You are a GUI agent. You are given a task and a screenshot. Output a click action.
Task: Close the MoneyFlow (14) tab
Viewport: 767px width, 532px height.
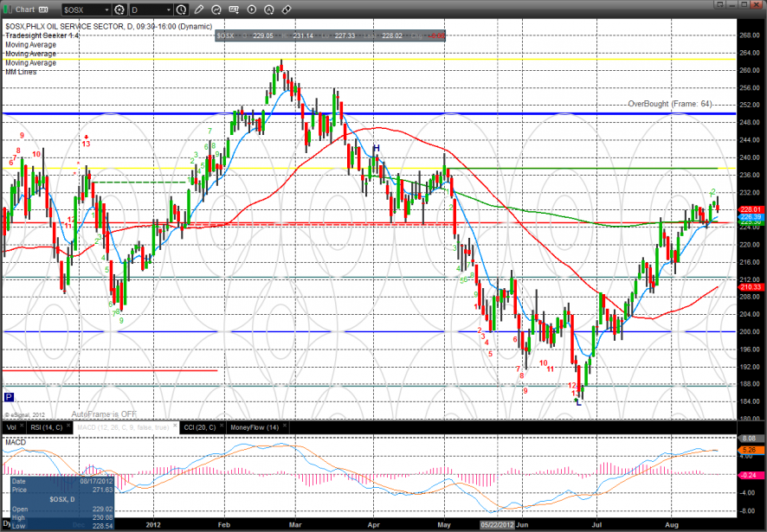pyautogui.click(x=284, y=426)
